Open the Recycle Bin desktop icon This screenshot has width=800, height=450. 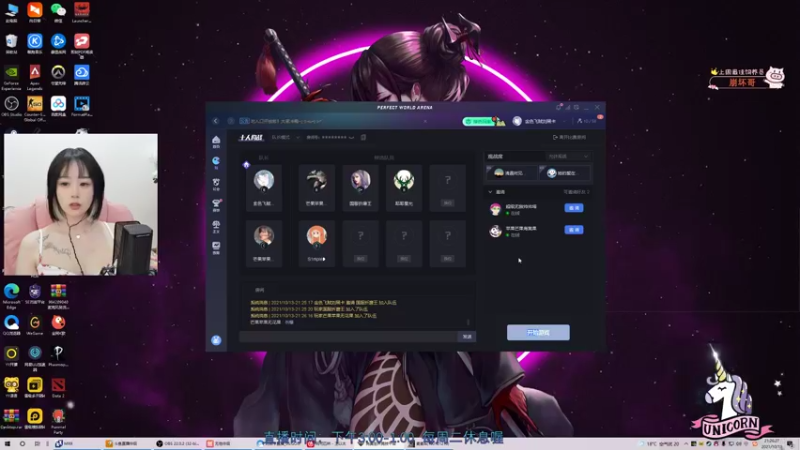(11, 44)
